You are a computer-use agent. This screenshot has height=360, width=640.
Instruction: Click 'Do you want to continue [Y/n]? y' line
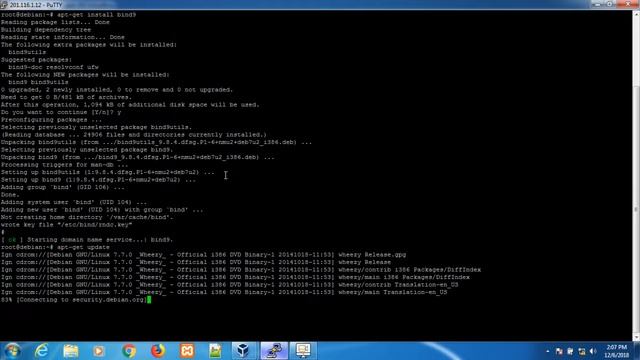coord(61,112)
